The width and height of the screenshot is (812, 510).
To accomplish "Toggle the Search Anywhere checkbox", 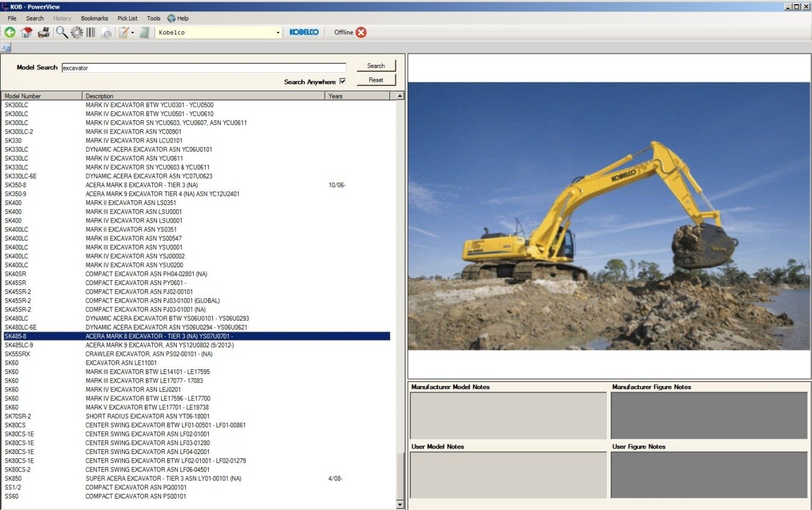I will pyautogui.click(x=343, y=81).
